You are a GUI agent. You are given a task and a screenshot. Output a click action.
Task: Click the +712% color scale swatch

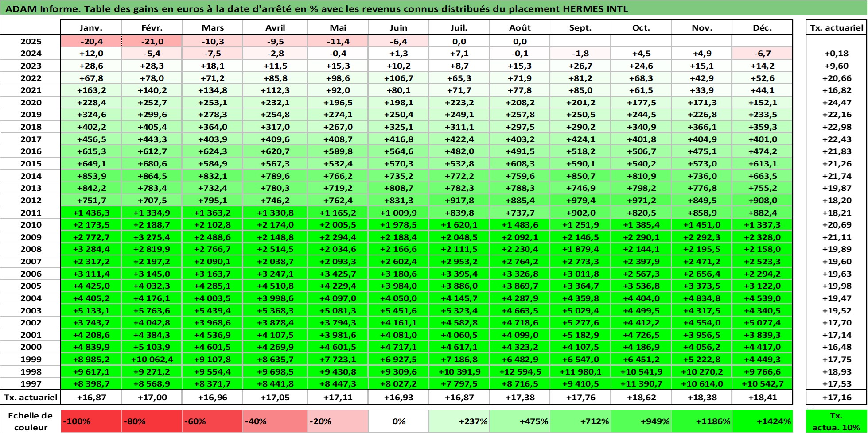[580, 421]
